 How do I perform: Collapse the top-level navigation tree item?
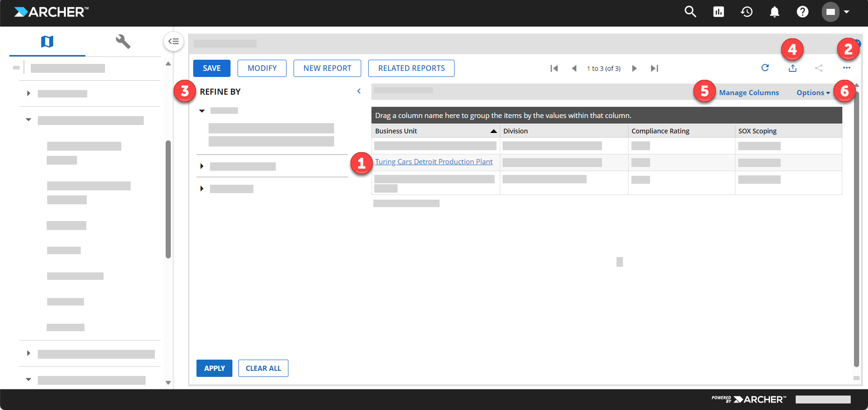coord(16,68)
